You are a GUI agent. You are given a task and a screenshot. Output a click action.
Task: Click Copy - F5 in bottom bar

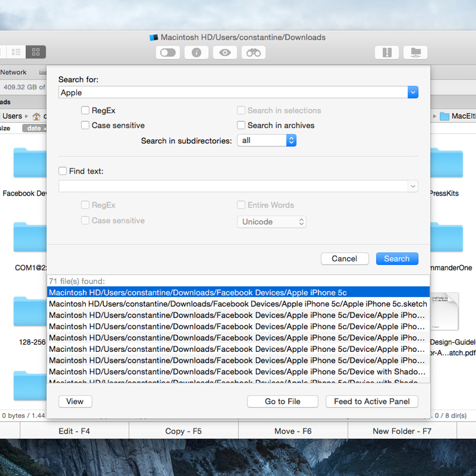(x=184, y=431)
